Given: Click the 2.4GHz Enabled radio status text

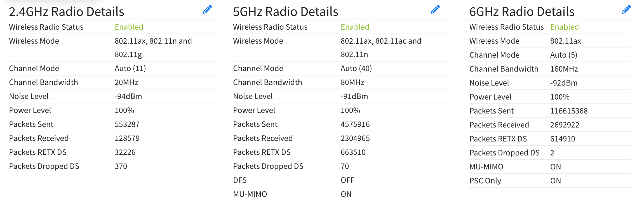Looking at the screenshot, I should click(x=129, y=27).
